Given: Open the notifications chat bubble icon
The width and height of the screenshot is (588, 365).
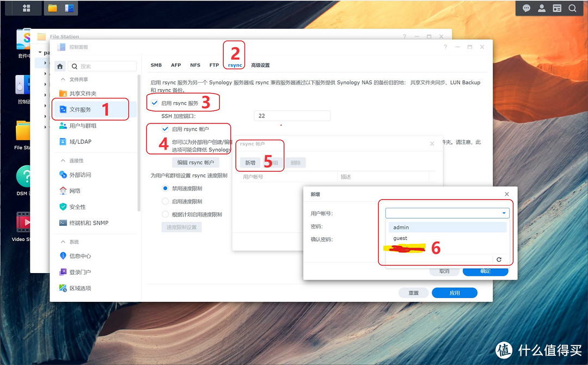Looking at the screenshot, I should [526, 8].
